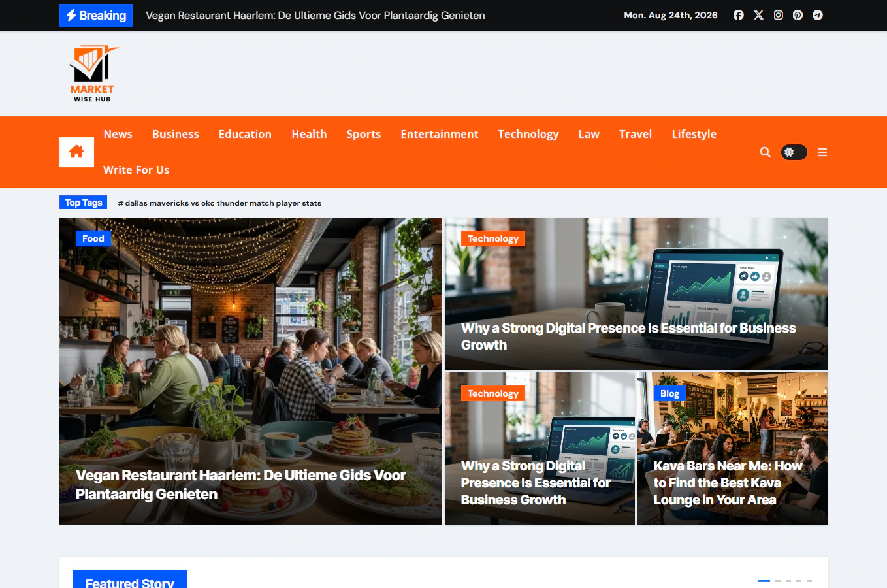Open the News menu item
The width and height of the screenshot is (887, 588).
click(118, 134)
